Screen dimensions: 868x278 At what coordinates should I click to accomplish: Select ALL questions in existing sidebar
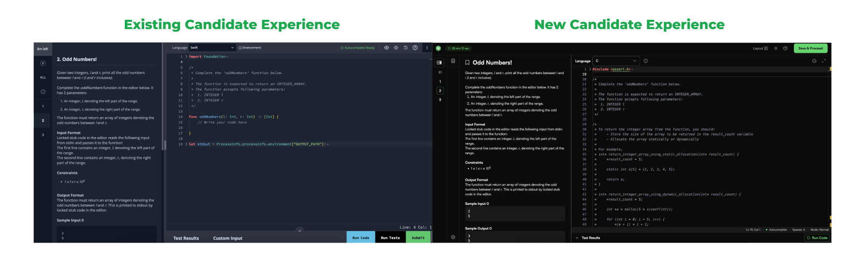[43, 77]
